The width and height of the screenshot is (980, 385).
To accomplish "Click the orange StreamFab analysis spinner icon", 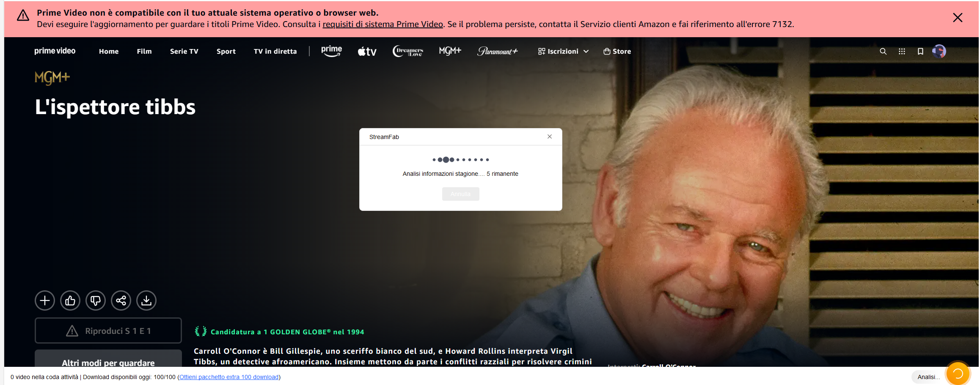I will (x=958, y=374).
